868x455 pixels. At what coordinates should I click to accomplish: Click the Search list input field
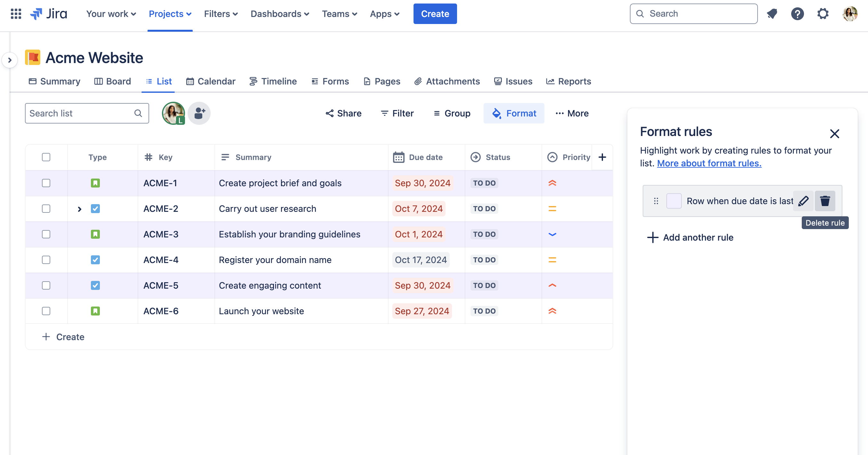87,113
